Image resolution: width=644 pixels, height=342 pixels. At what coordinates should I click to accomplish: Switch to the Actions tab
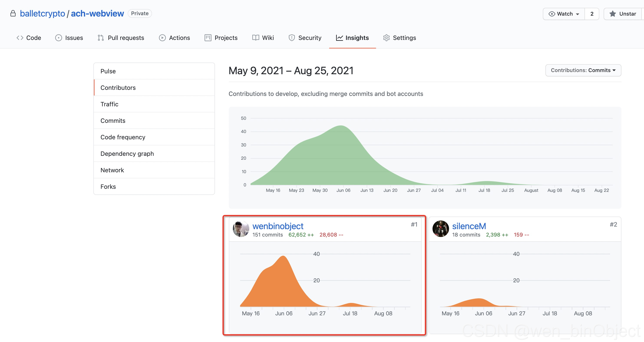pyautogui.click(x=175, y=38)
